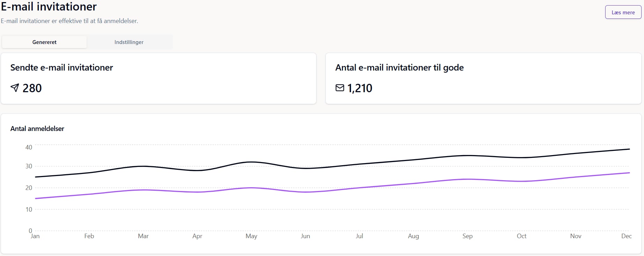Click the black line in the chart
644x256 pixels.
pos(251,162)
